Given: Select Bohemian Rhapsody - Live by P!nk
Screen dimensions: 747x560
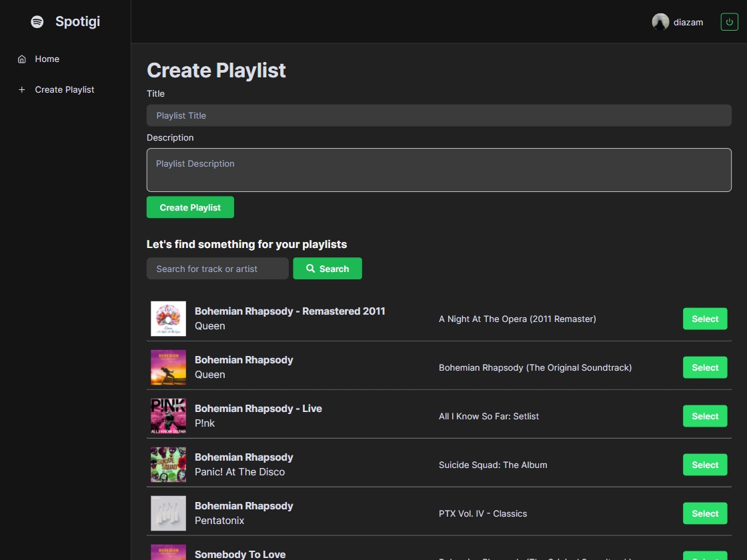Looking at the screenshot, I should tap(705, 416).
